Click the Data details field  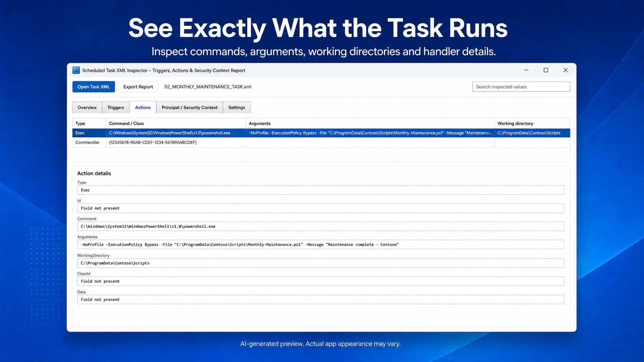click(320, 299)
